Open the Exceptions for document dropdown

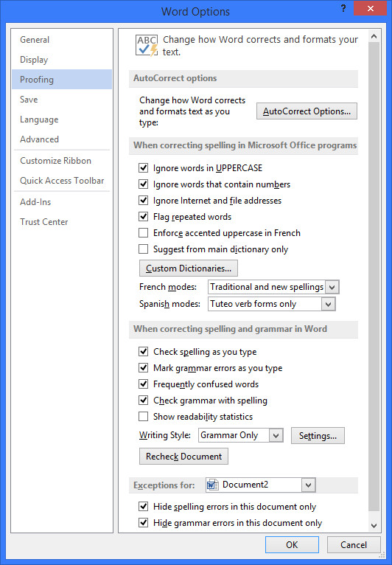click(308, 485)
